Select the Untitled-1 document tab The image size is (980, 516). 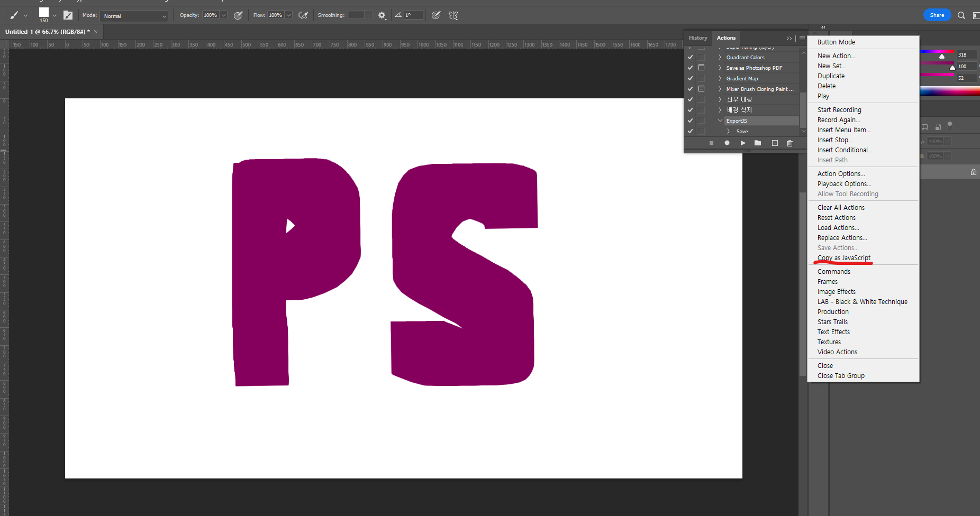click(48, 32)
